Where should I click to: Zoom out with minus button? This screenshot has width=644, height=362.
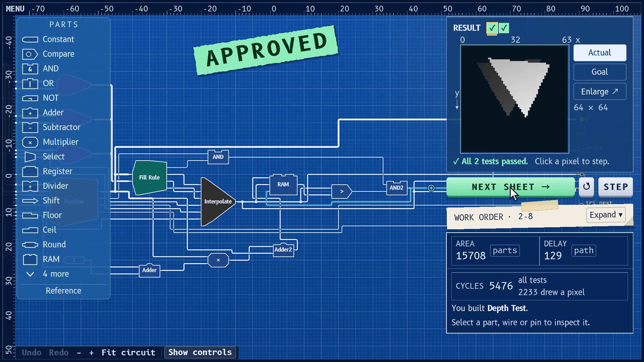click(79, 353)
